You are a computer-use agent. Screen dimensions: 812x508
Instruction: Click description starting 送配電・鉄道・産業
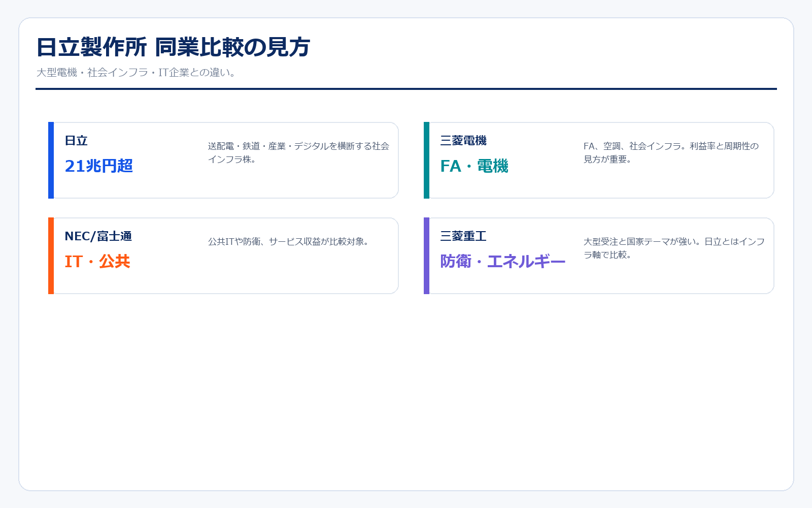pyautogui.click(x=298, y=153)
